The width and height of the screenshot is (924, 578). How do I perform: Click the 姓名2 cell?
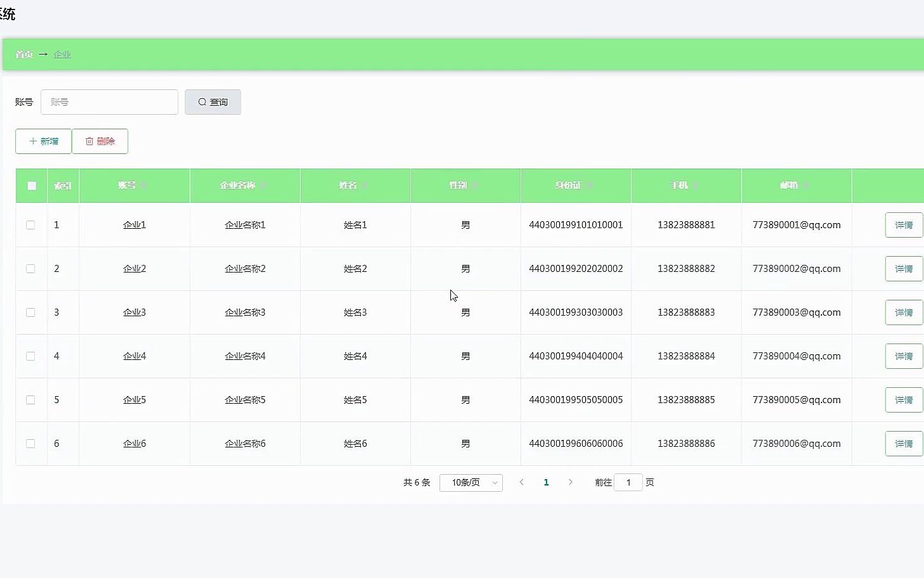pos(355,269)
